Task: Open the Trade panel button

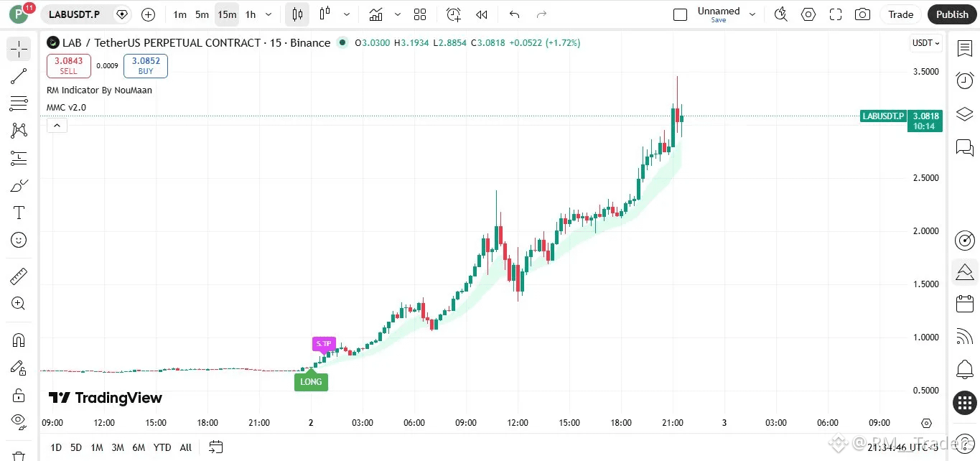Action: point(901,14)
